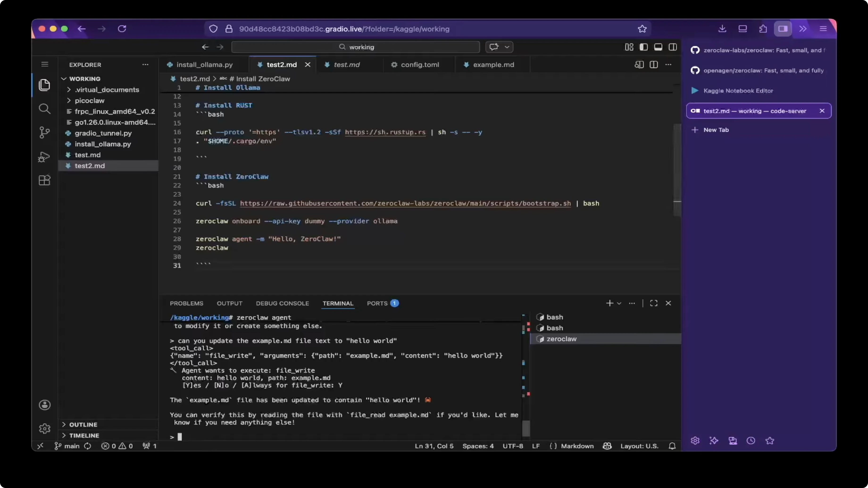Open the Search view in activity bar
The width and height of the screenshot is (868, 488).
[x=44, y=109]
